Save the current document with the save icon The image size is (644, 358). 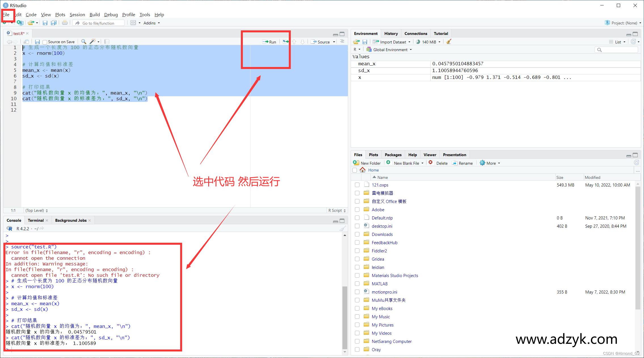(45, 23)
